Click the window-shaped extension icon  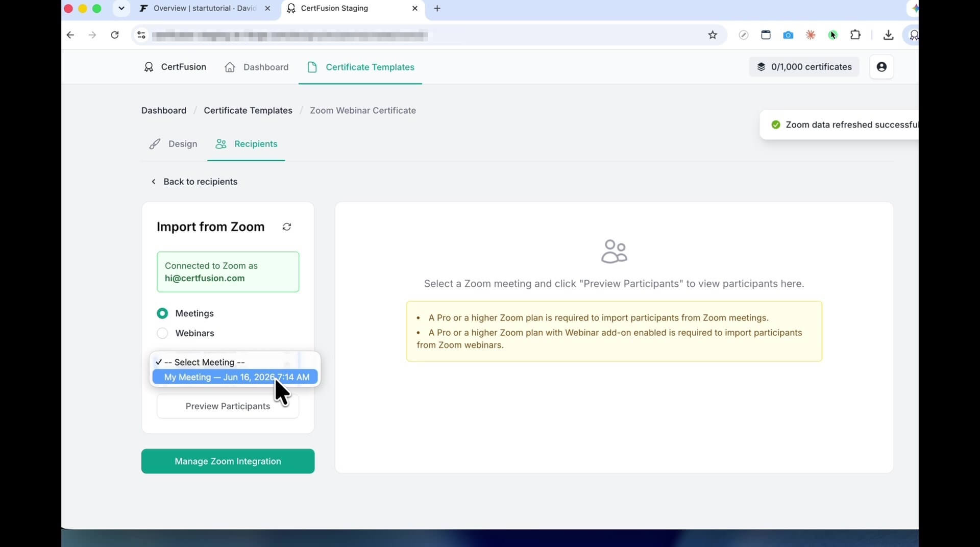click(766, 35)
